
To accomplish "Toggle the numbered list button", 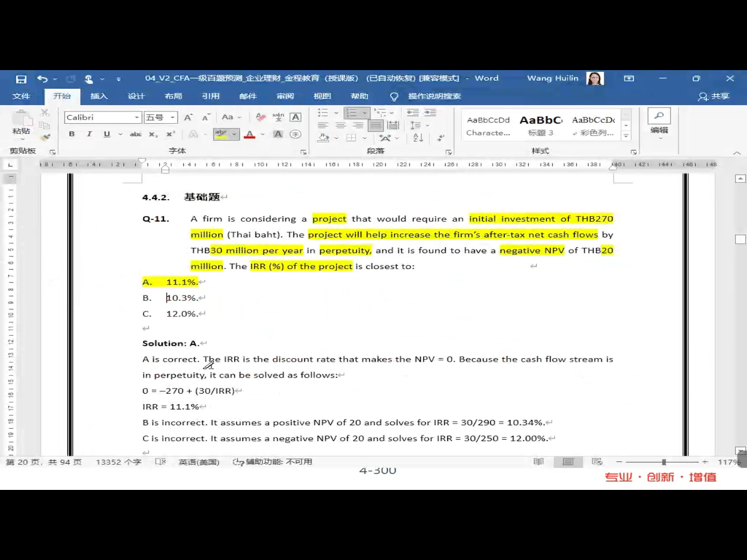I will pos(351,113).
